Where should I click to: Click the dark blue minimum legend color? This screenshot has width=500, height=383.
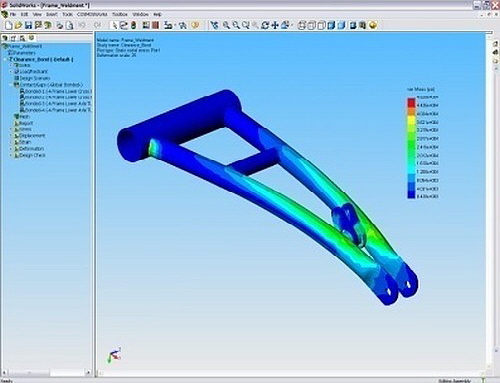pos(411,195)
